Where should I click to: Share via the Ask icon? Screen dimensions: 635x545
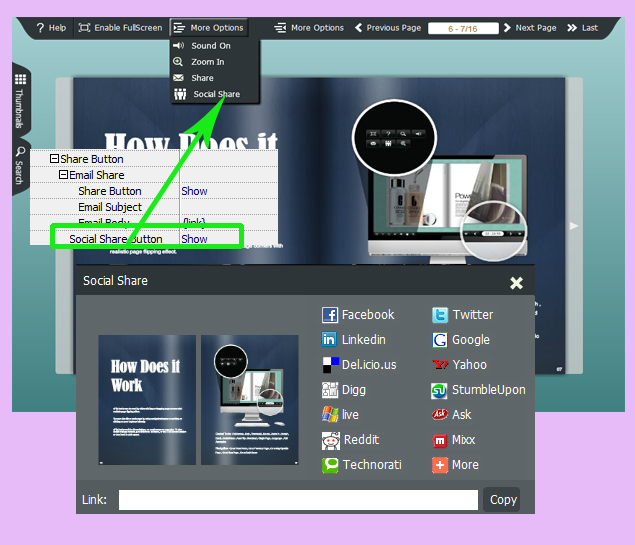tap(440, 414)
